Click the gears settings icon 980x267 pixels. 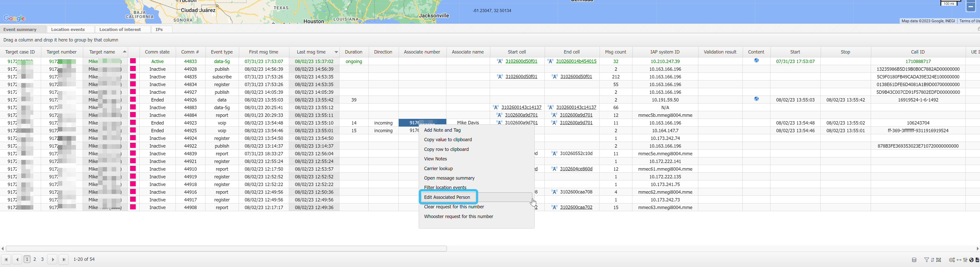952,260
